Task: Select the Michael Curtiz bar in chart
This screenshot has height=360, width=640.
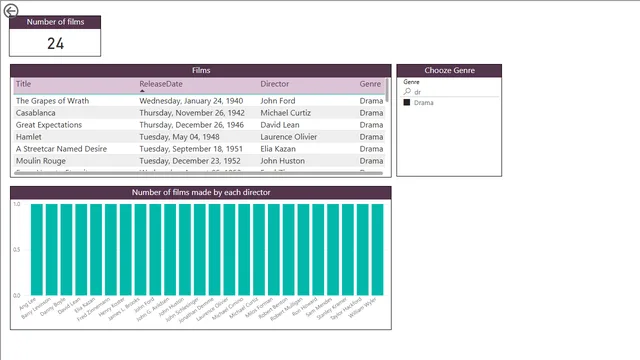Action: click(x=259, y=249)
